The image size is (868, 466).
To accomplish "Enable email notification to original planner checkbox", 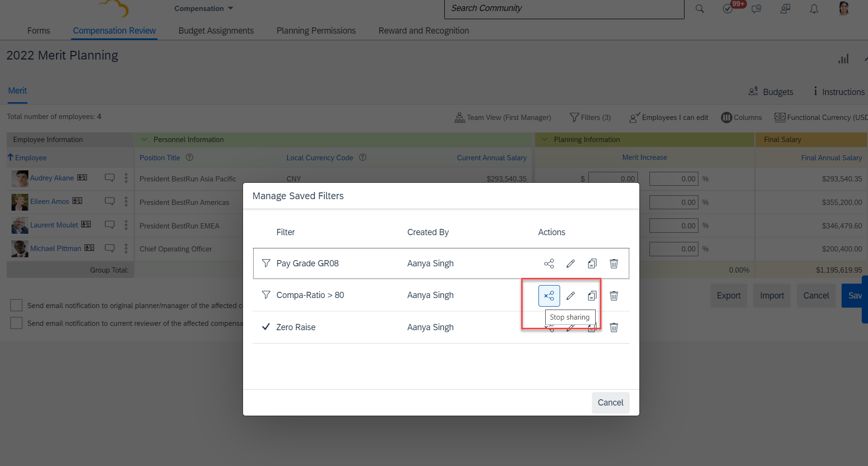I will point(16,305).
